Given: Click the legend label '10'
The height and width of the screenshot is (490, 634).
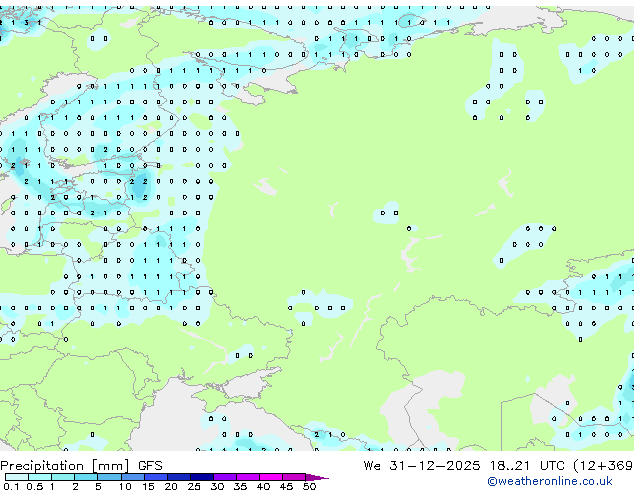Looking at the screenshot, I should pyautogui.click(x=125, y=486).
